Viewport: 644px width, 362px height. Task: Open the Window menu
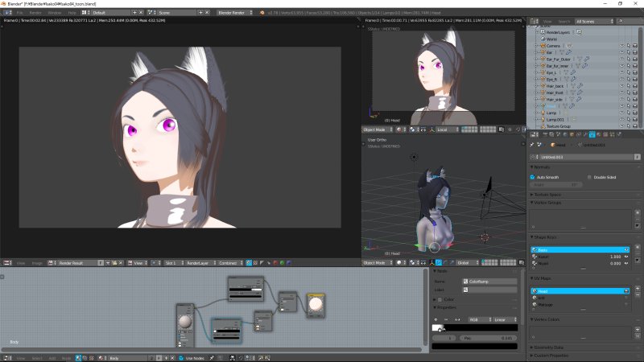[54, 13]
